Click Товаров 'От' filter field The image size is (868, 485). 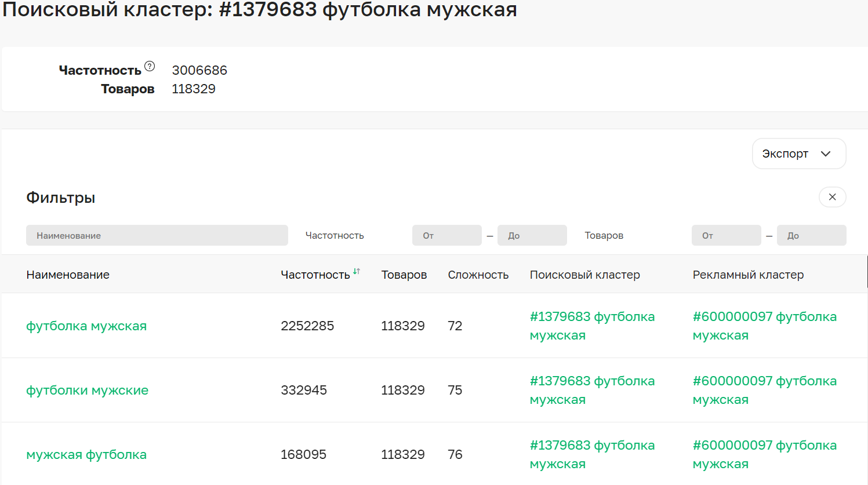pos(727,235)
